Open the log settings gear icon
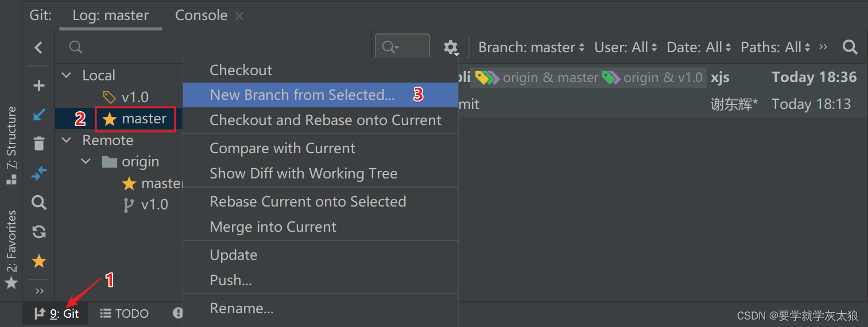 pos(452,48)
